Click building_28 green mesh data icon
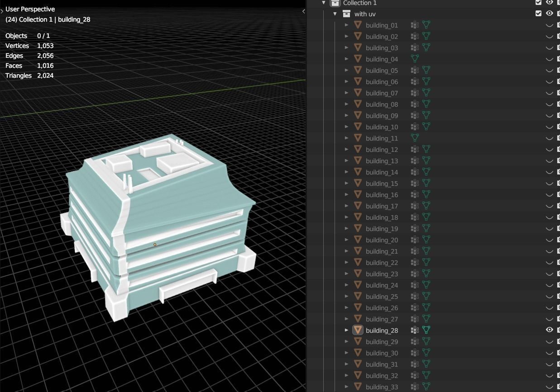This screenshot has height=392, width=560. 426,330
